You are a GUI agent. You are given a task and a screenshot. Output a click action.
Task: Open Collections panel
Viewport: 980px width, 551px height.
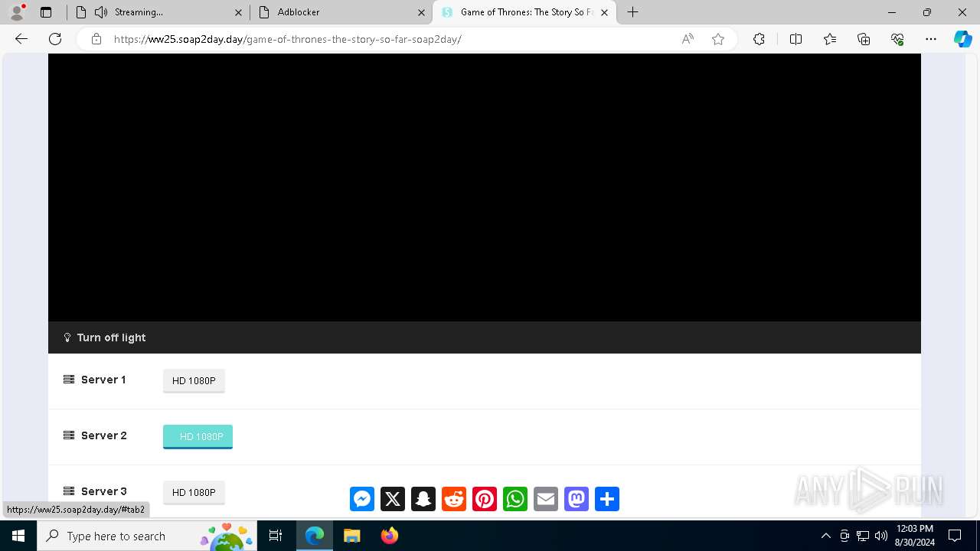click(x=864, y=39)
